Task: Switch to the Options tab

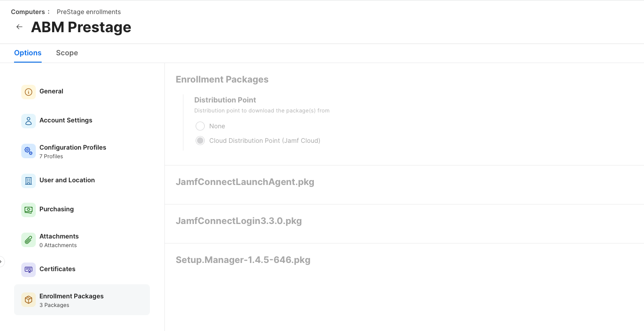Action: [28, 53]
